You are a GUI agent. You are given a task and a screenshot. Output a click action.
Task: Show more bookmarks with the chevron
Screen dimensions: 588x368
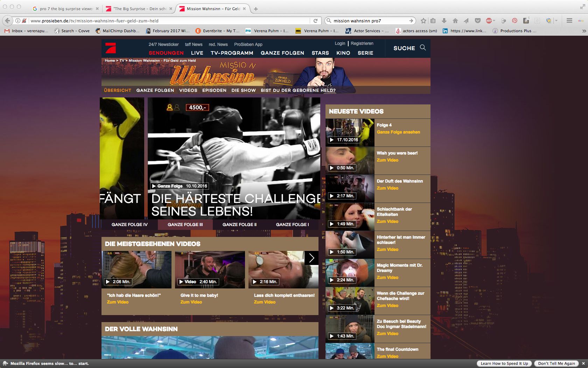coord(584,31)
